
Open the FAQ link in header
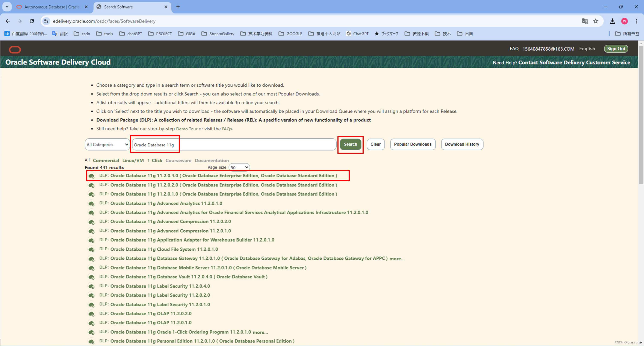point(514,48)
